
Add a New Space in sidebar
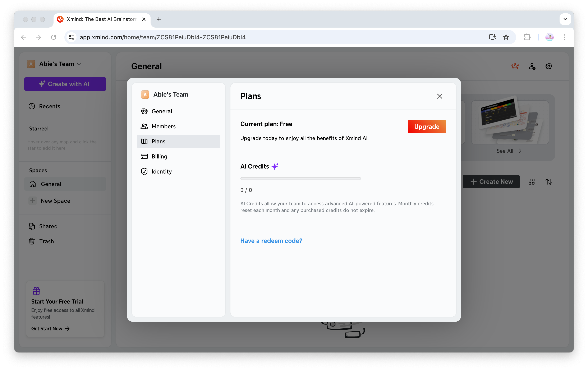click(65, 201)
